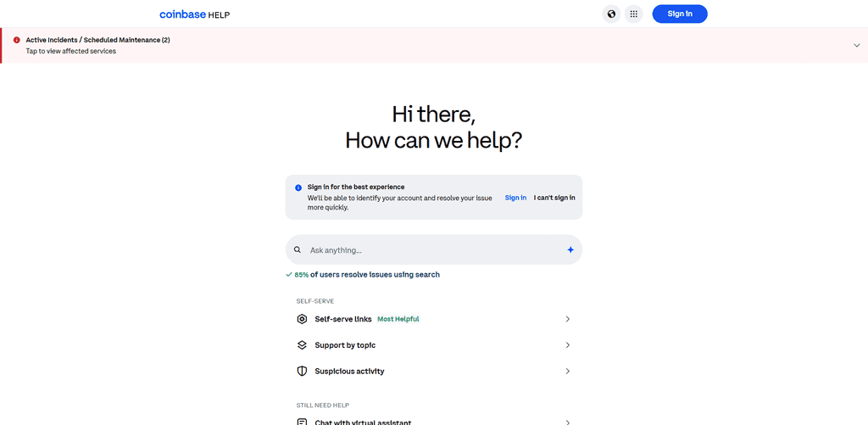
Task: Click the 'SELF-SERVE' section label
Action: click(315, 301)
